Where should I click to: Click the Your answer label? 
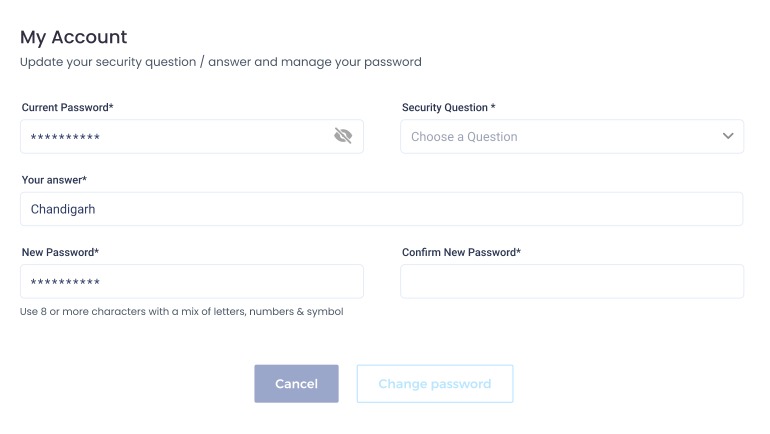click(x=54, y=180)
